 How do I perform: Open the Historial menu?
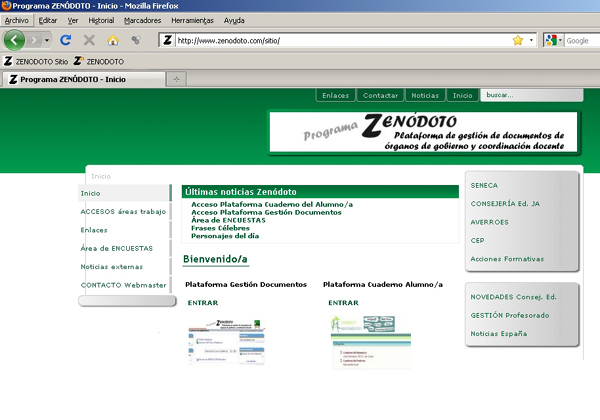coord(101,21)
